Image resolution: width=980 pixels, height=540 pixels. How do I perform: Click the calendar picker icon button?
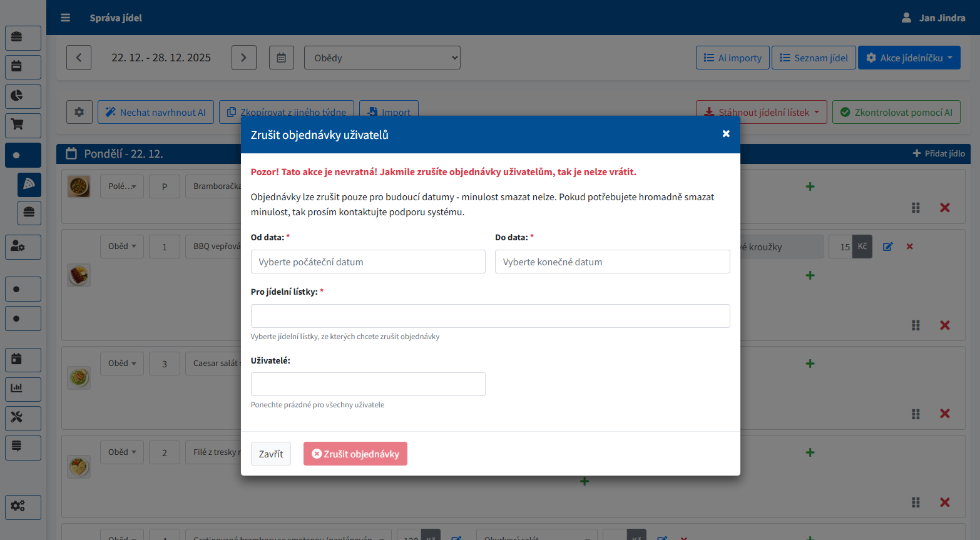point(282,58)
